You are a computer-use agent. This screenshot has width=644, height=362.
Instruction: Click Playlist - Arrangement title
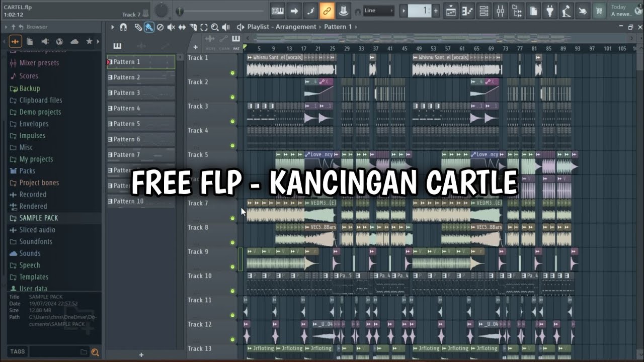282,27
